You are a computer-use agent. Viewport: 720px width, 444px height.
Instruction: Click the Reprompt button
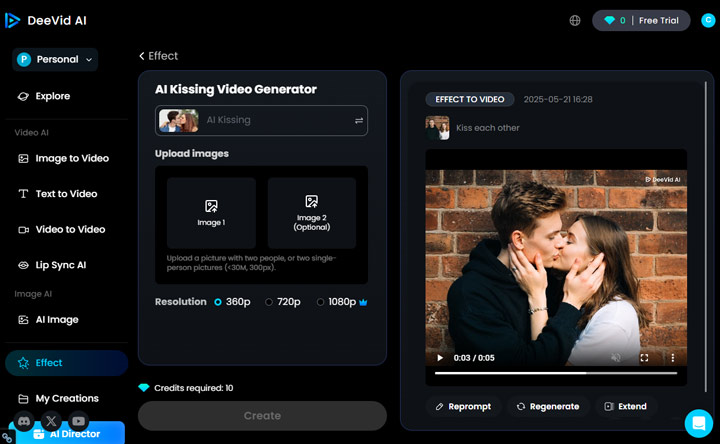(x=463, y=406)
